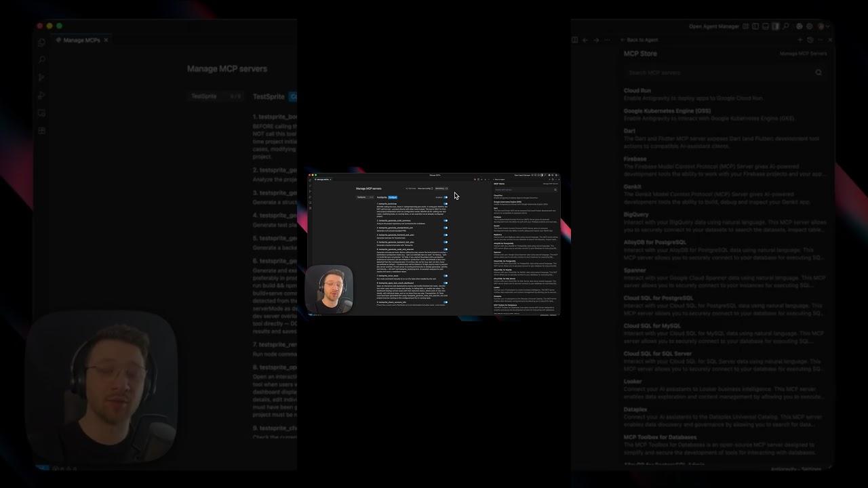The height and width of the screenshot is (488, 868).
Task: Open history clock icon in large agent panel
Action: (810, 40)
